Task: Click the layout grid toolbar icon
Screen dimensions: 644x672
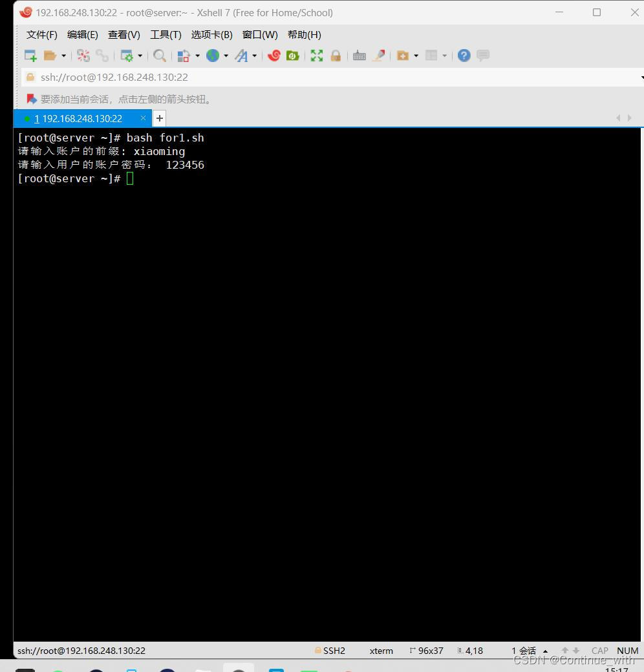Action: [x=431, y=56]
